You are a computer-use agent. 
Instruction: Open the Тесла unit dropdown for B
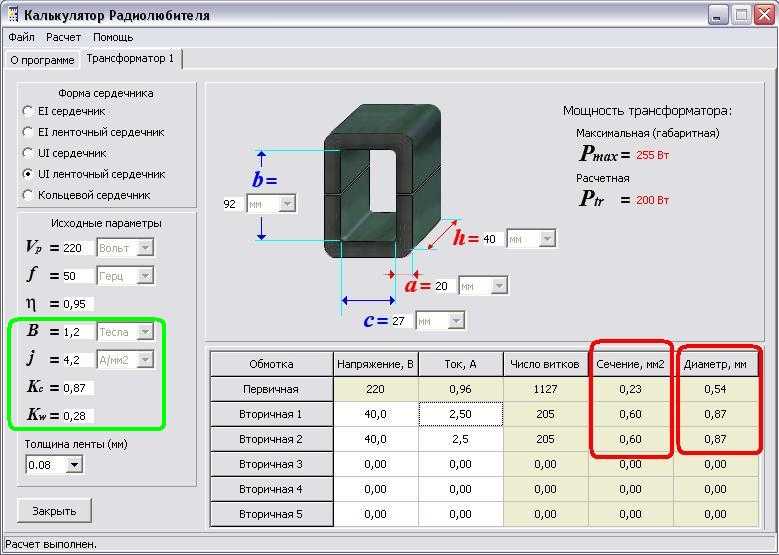(145, 332)
